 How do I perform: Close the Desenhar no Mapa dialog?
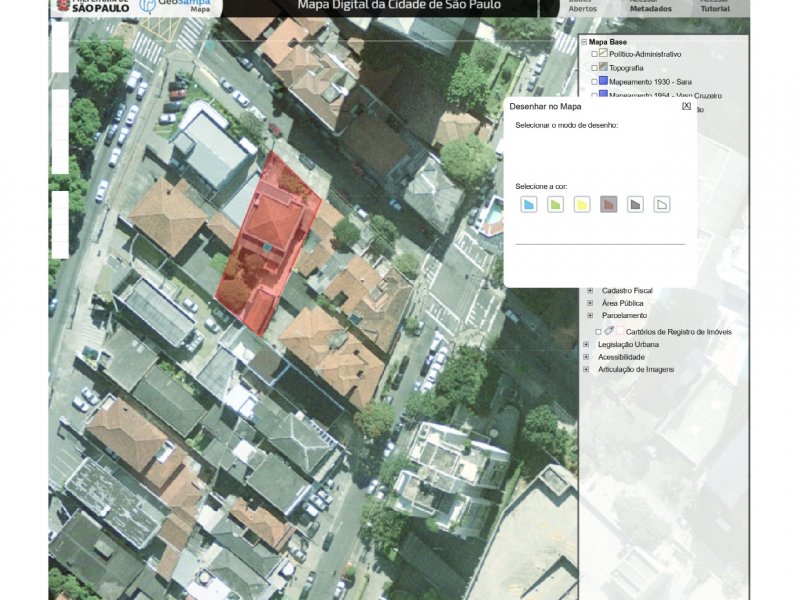pos(686,106)
